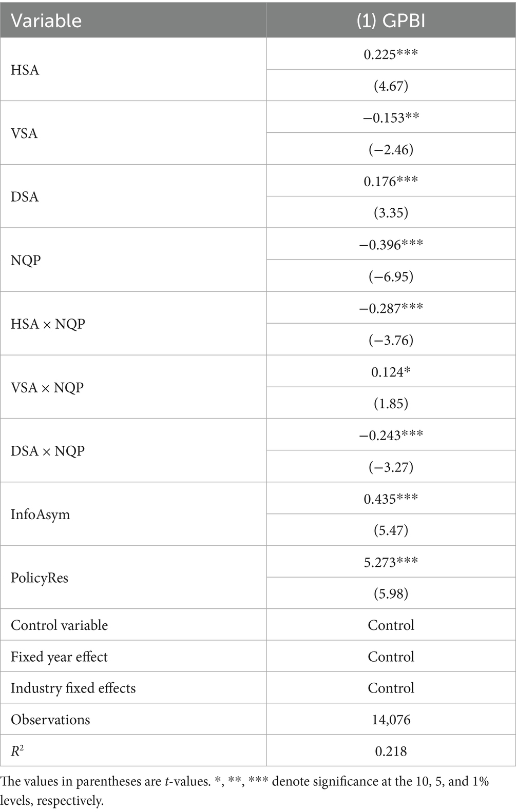The height and width of the screenshot is (812, 516).
Task: Select the NQP coefficient −0.396***
Action: click(x=391, y=245)
